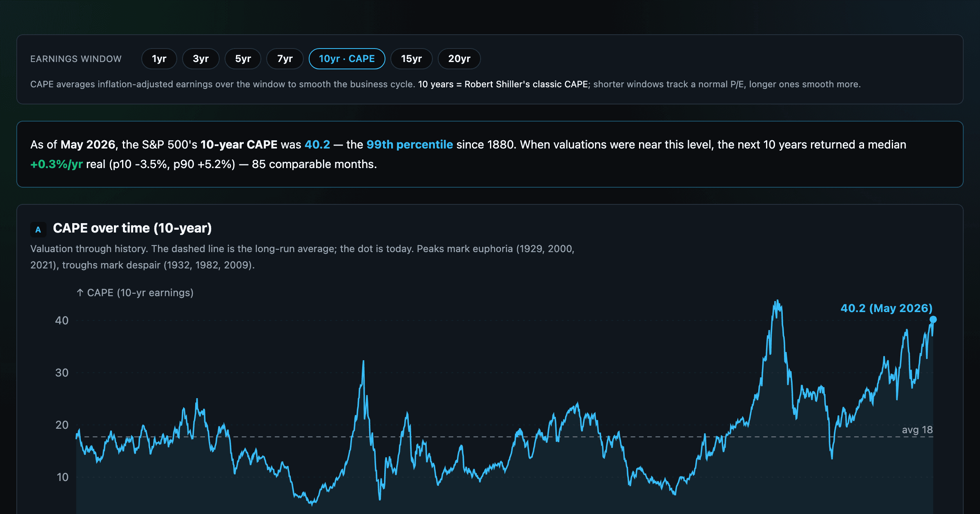Click the 'A' badge beside chart title
This screenshot has height=514, width=980.
pyautogui.click(x=38, y=229)
